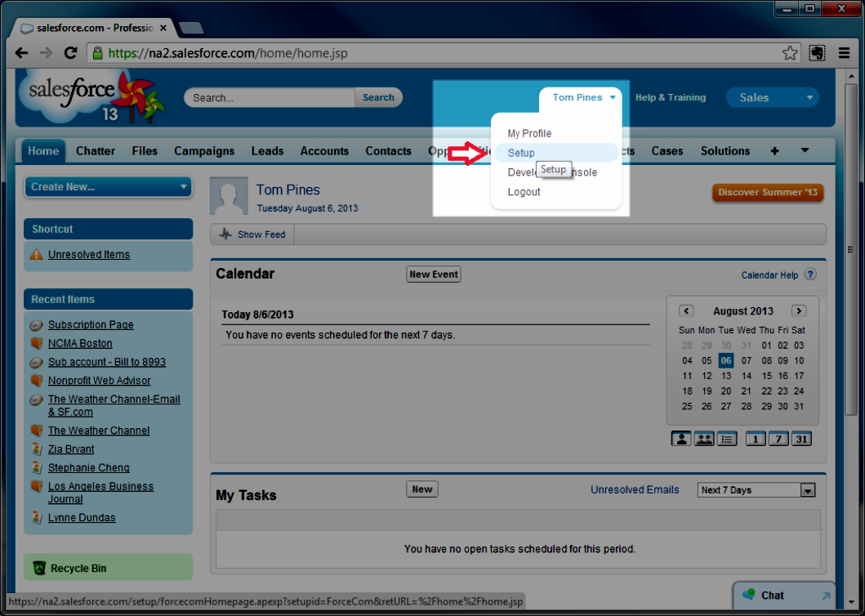
Task: Open the day view calendar icon
Action: click(x=756, y=439)
